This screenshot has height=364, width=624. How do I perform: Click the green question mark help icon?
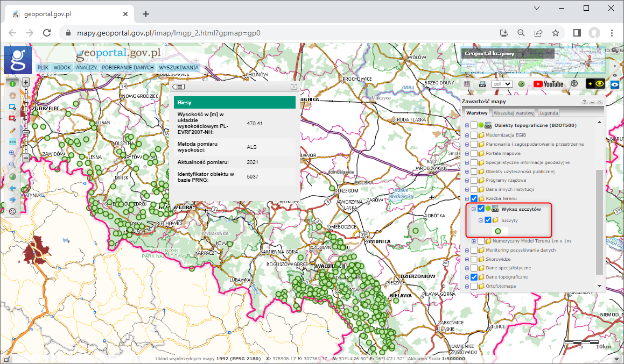click(521, 84)
